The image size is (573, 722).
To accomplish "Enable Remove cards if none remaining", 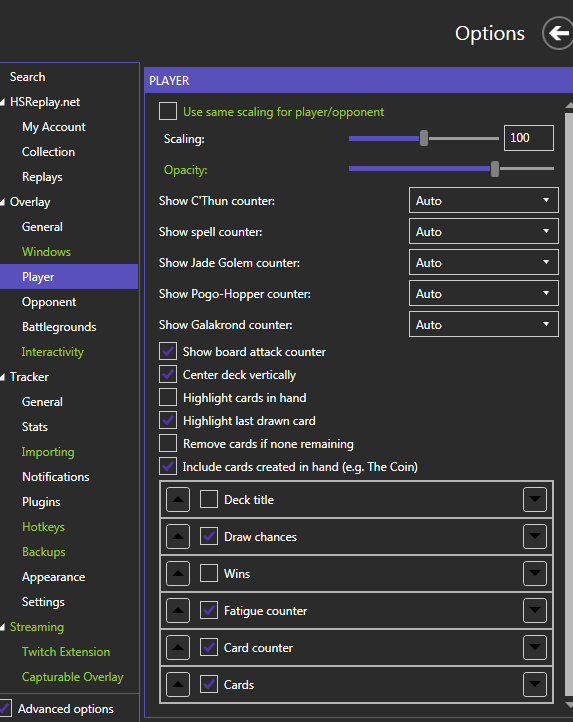I will coord(168,443).
